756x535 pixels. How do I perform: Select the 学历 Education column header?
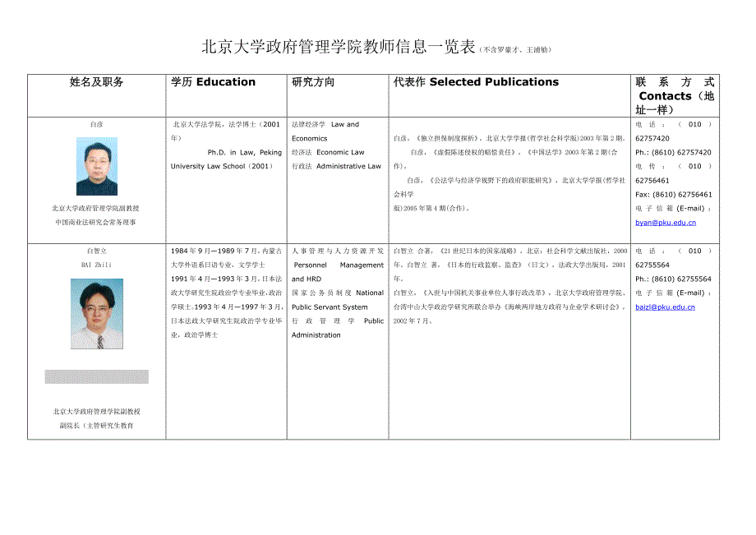click(213, 82)
